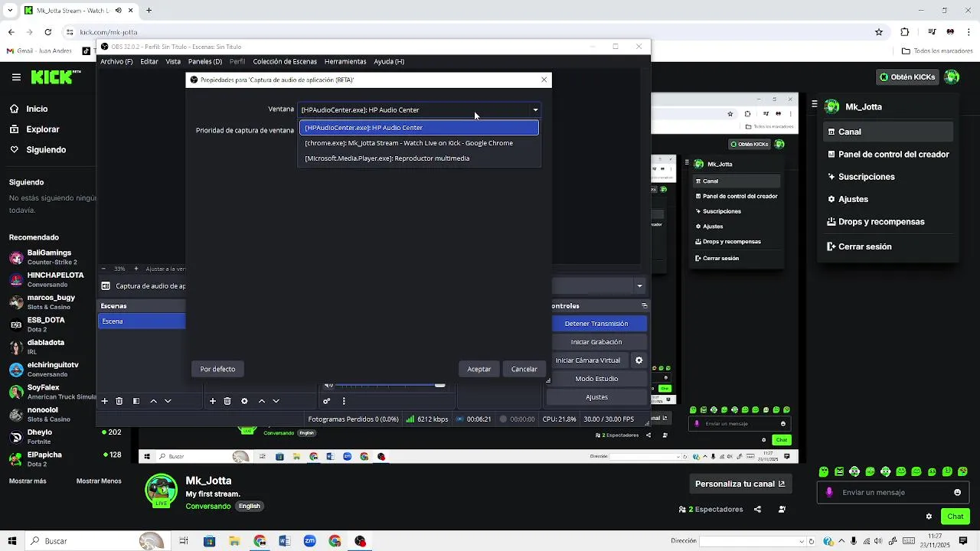Open the Kick hamburger sidebar menu

click(x=16, y=77)
